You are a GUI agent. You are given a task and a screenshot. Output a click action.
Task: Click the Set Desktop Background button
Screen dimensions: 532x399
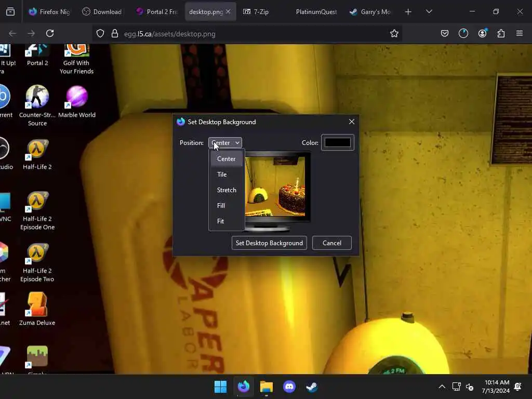pyautogui.click(x=270, y=243)
